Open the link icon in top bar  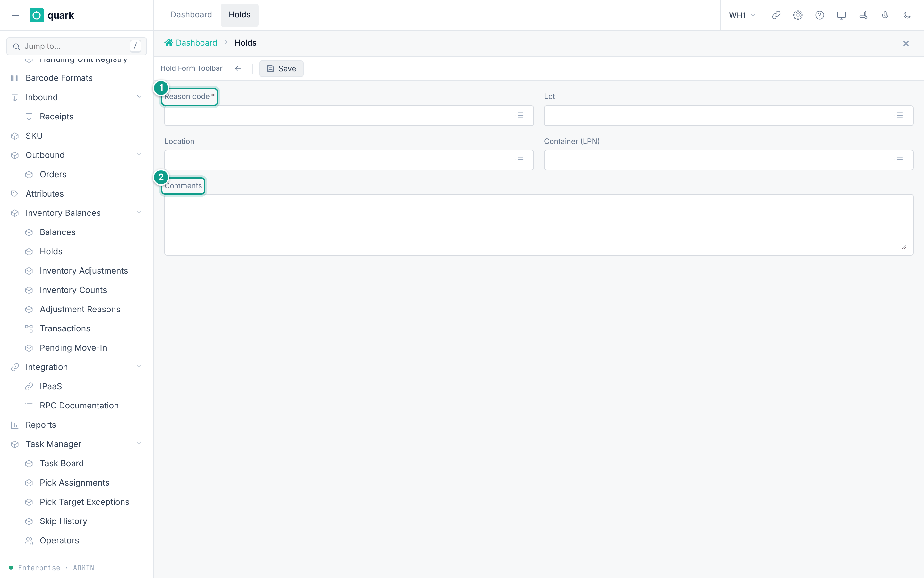[x=776, y=15]
